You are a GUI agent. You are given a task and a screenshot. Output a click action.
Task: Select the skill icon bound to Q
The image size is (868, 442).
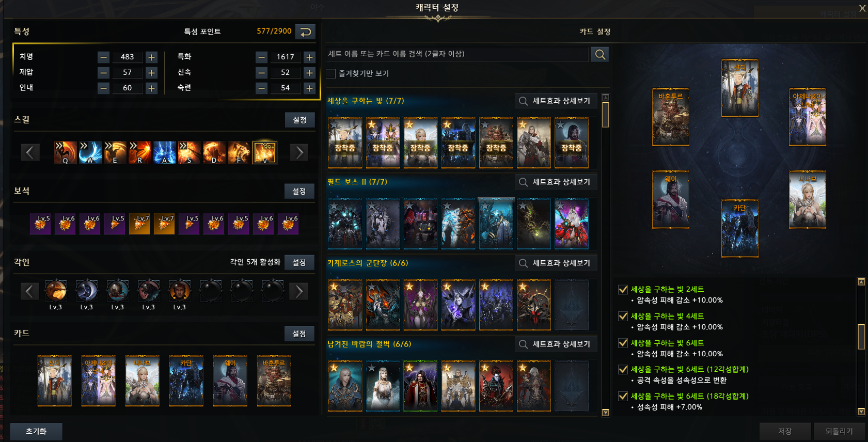(66, 153)
